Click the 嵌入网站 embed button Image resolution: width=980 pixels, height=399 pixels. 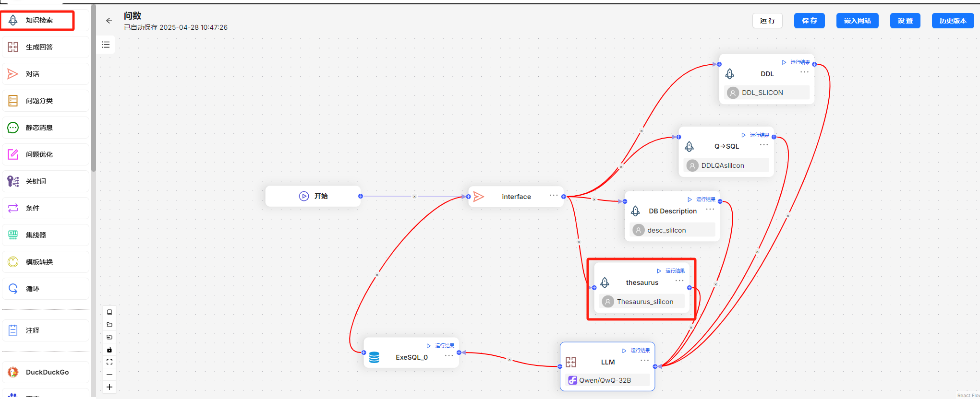point(858,21)
